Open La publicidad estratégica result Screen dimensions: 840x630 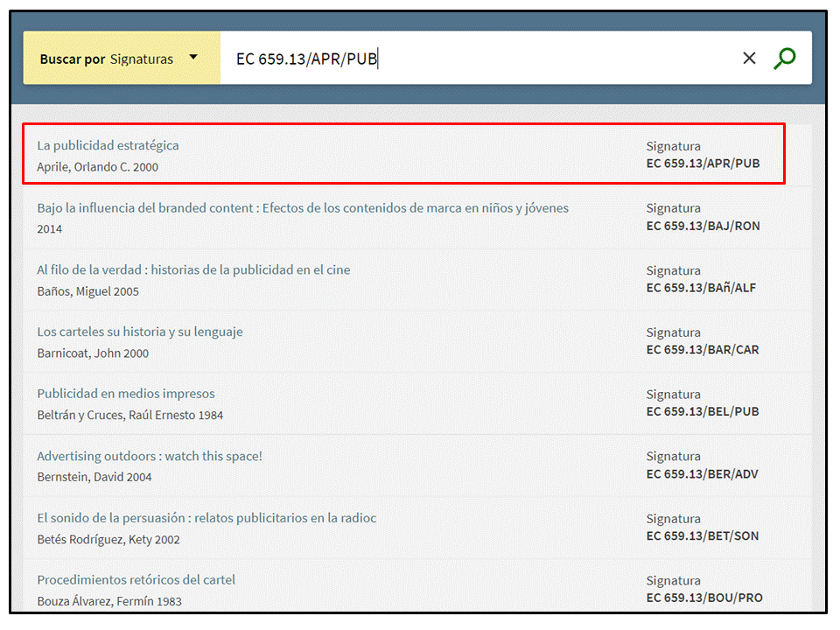click(x=108, y=145)
